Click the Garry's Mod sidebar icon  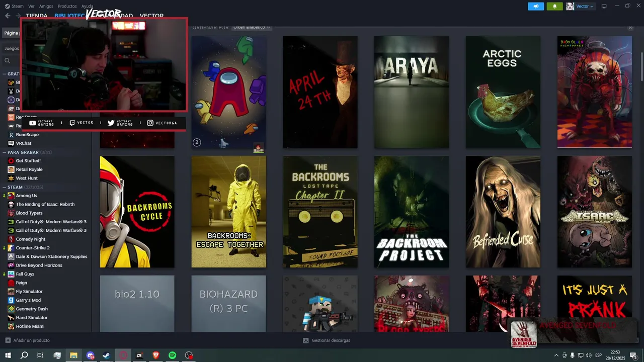pyautogui.click(x=11, y=300)
